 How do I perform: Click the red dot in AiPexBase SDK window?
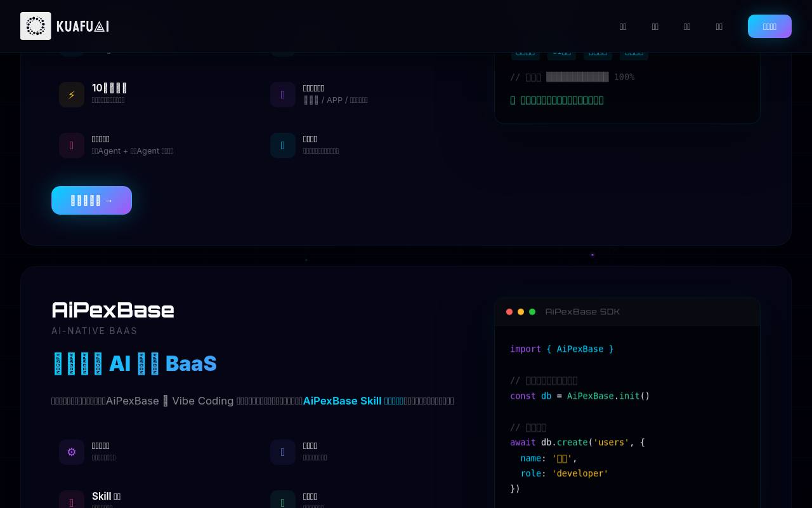coord(509,312)
